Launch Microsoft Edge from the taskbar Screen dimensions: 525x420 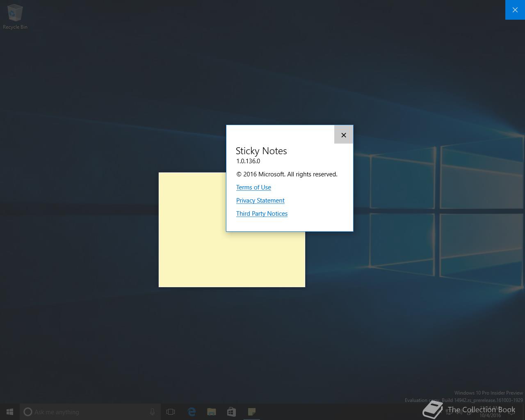coord(192,412)
